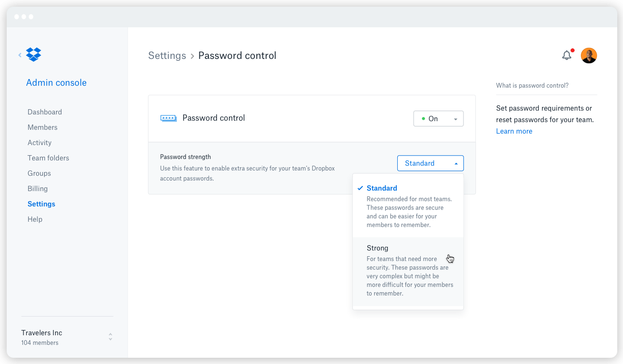This screenshot has width=623, height=364.
Task: Go to Members in sidebar
Action: (x=42, y=127)
